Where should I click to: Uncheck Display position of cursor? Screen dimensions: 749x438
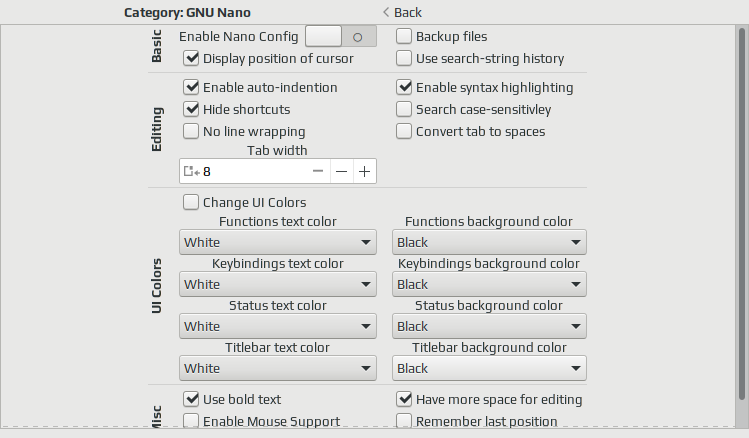(191, 58)
